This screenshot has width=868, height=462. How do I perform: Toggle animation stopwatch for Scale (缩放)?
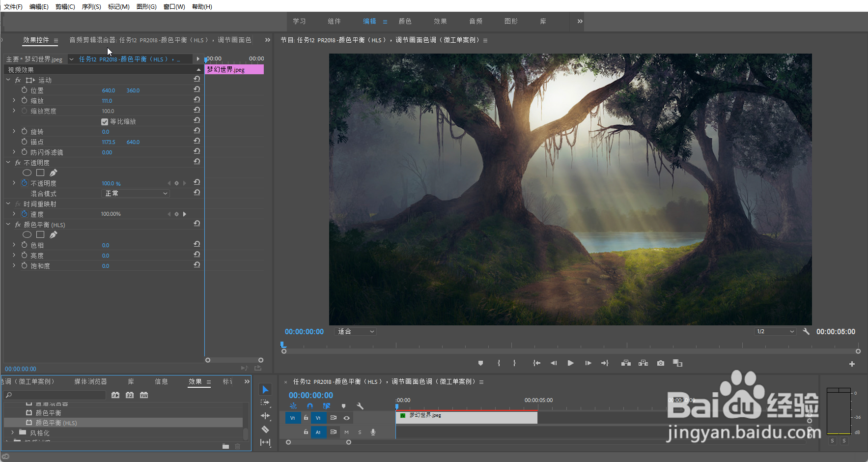pyautogui.click(x=24, y=100)
